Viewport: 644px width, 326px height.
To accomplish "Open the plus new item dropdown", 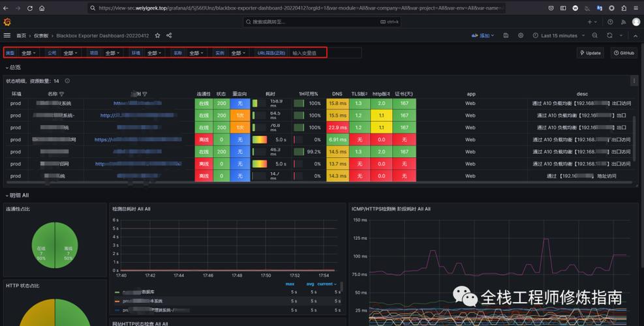I will pos(592,22).
